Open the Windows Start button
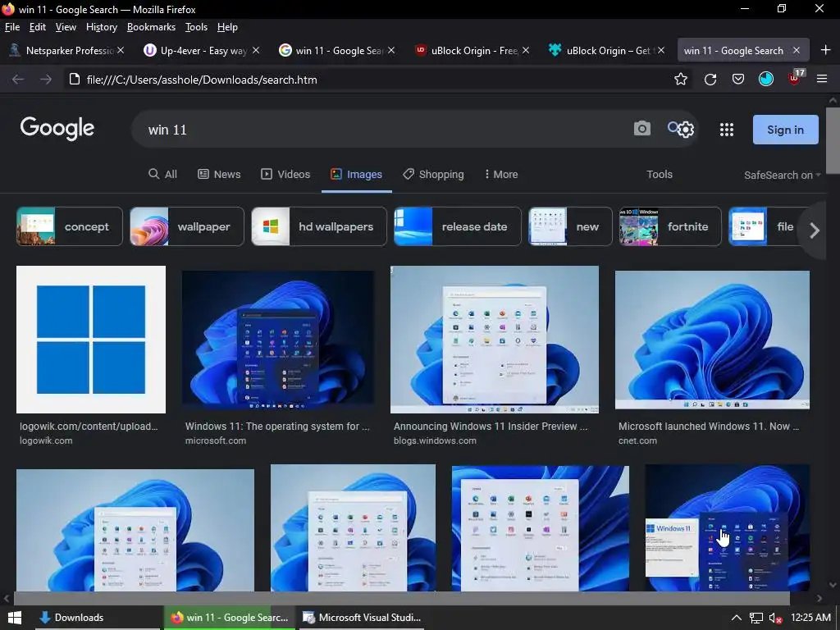The height and width of the screenshot is (630, 840). click(15, 618)
